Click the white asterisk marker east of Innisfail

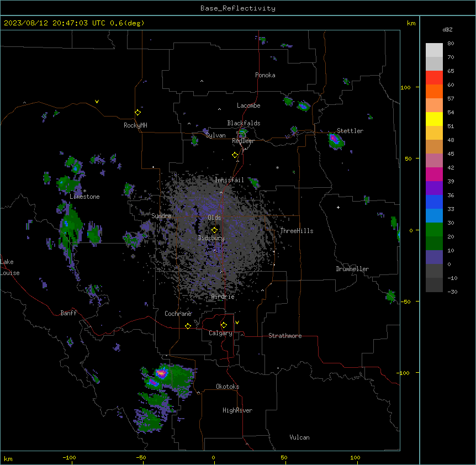point(277,167)
